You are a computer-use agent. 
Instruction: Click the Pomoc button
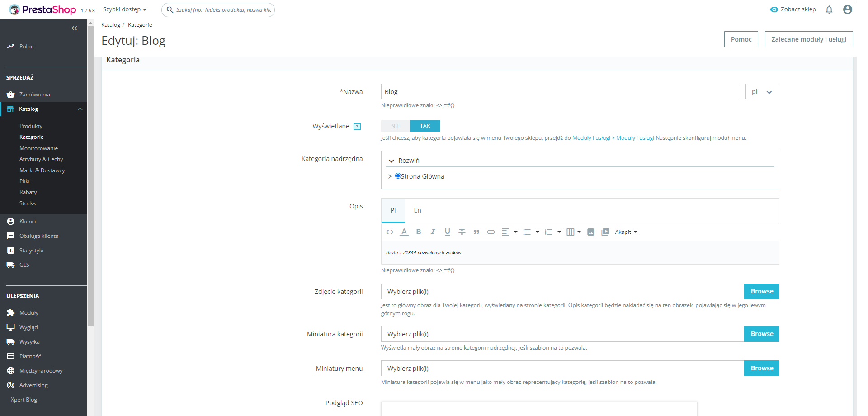pyautogui.click(x=741, y=39)
